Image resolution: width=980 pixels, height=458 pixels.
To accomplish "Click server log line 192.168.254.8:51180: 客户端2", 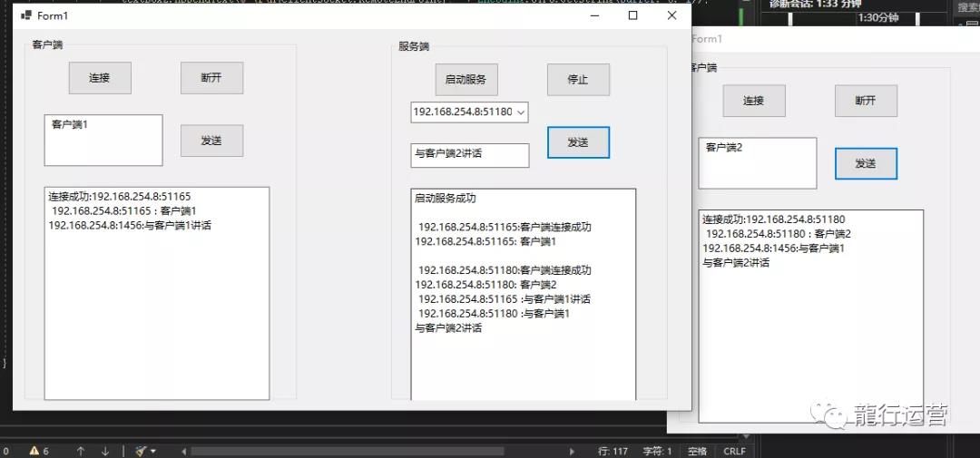I will tap(485, 284).
